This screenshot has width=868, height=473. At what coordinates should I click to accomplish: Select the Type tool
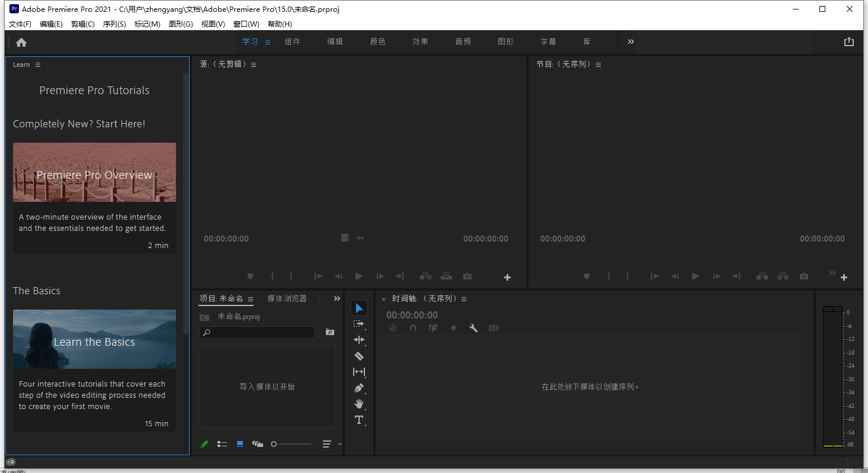click(359, 420)
